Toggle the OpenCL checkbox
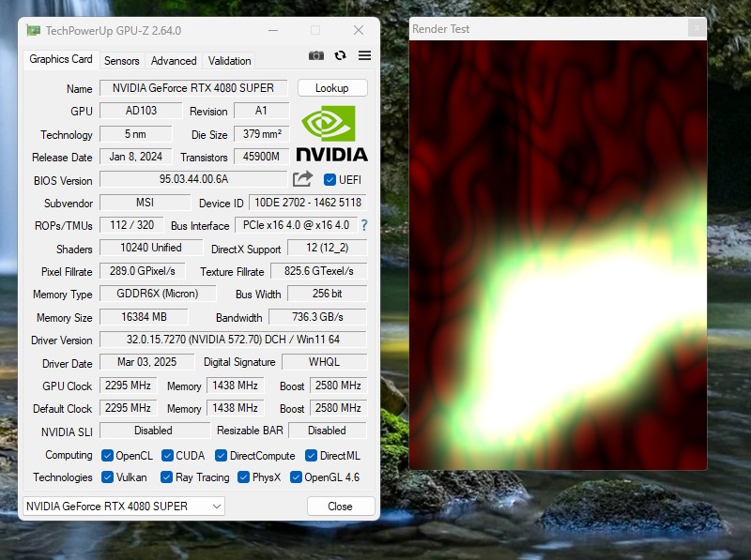Viewport: 751px width, 560px height. pos(107,456)
